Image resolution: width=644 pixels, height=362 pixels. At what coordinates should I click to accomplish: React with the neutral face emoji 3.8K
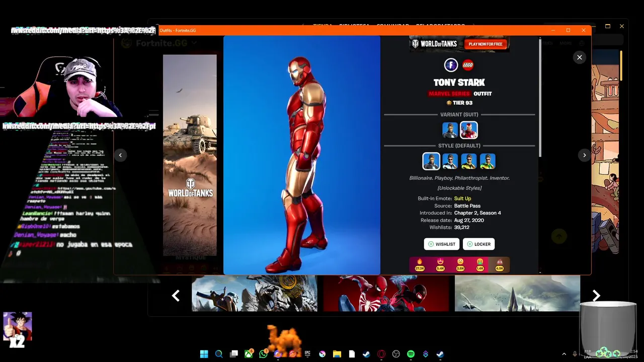pos(460,264)
